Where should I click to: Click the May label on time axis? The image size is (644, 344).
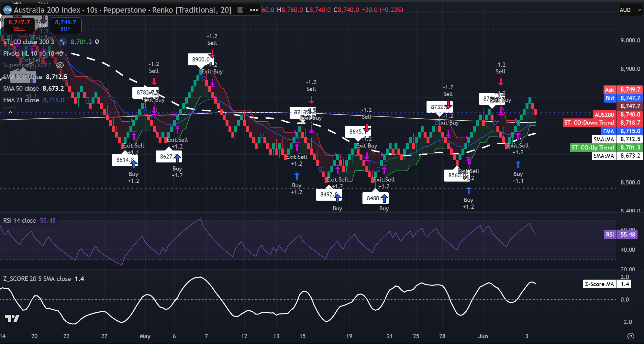(145, 336)
